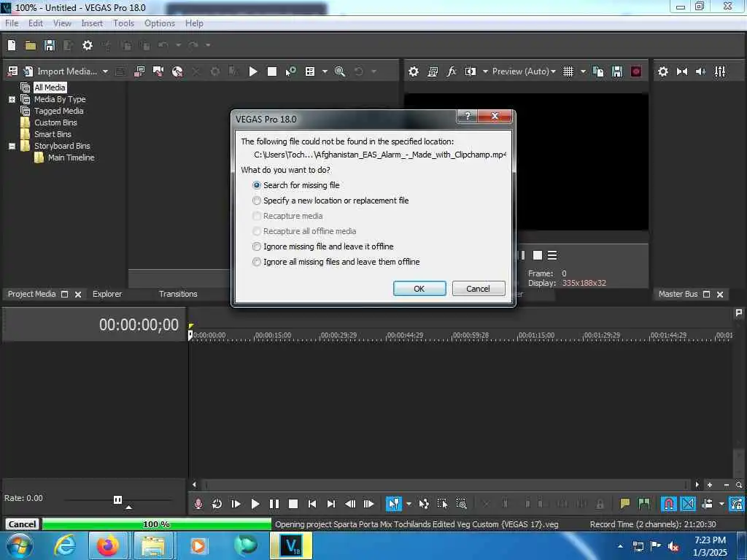Toggle Automatic Crossfades icon

[x=688, y=504]
